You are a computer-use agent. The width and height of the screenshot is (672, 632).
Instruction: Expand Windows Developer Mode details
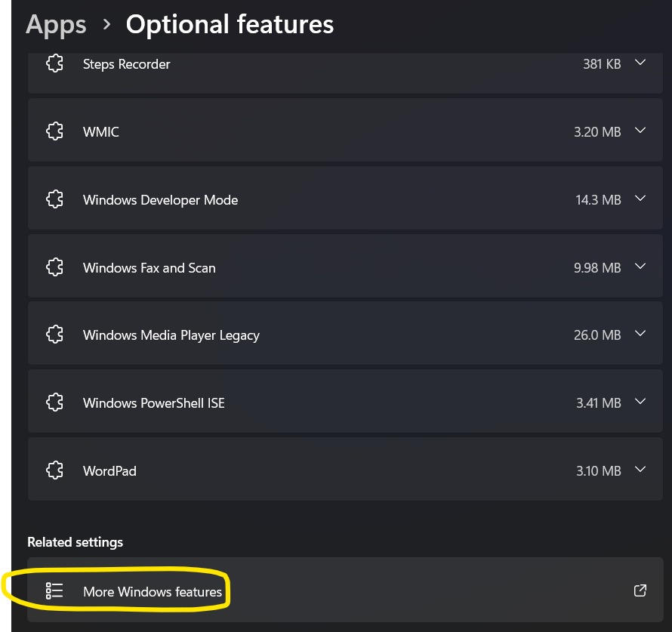click(x=640, y=199)
